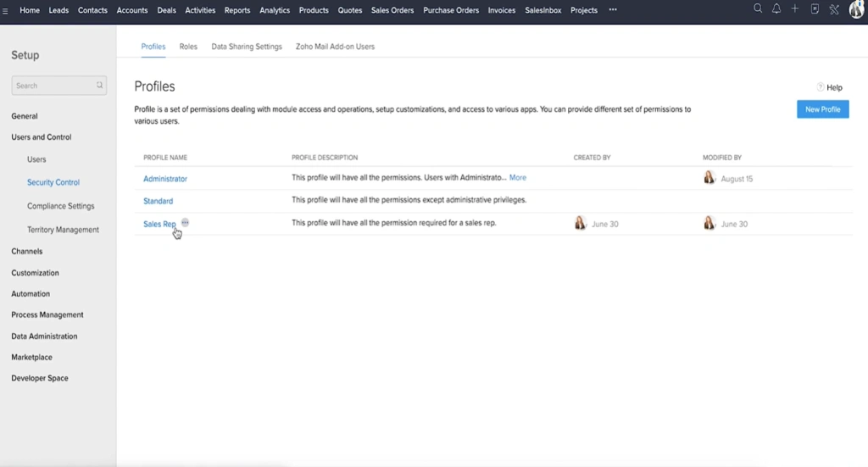Switch to the Profiles tab
The width and height of the screenshot is (868, 467).
[x=153, y=47]
